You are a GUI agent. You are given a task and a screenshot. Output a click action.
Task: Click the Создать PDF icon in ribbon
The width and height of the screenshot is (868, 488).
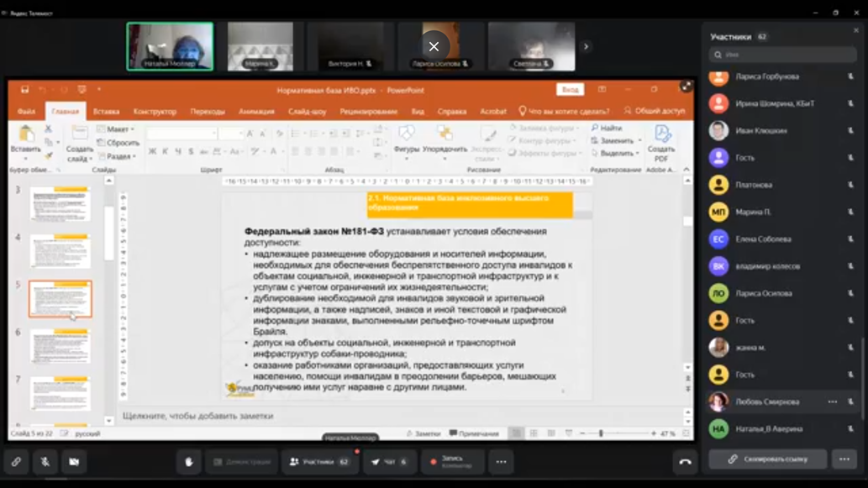pyautogui.click(x=661, y=141)
